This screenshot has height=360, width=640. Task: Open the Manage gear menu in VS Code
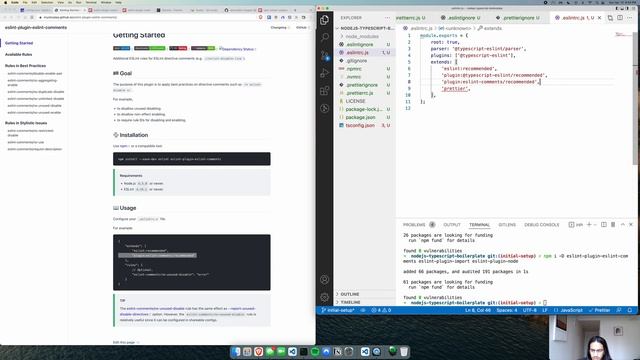coord(324,297)
